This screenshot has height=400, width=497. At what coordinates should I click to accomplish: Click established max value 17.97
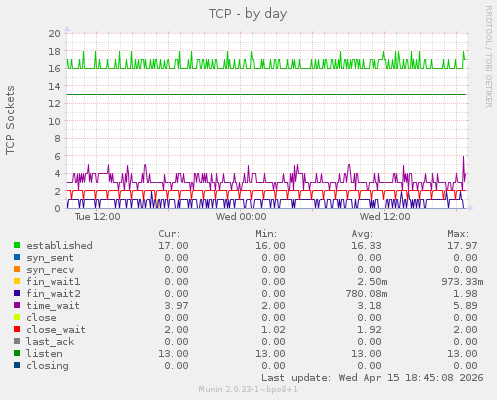[462, 246]
